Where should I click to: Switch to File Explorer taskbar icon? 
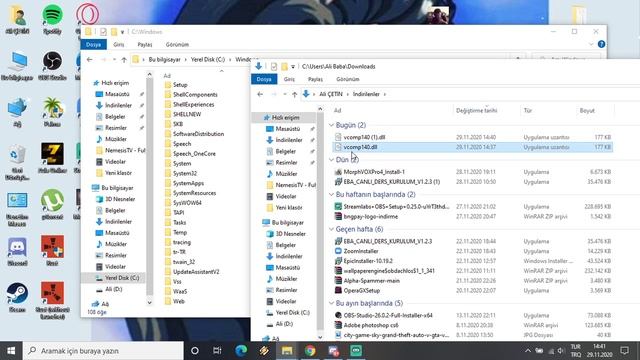point(287,351)
